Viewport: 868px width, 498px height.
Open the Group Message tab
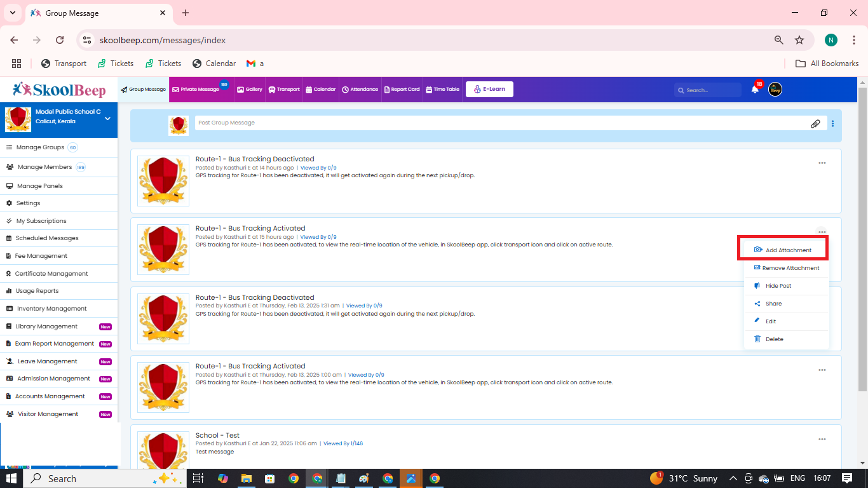click(x=144, y=90)
